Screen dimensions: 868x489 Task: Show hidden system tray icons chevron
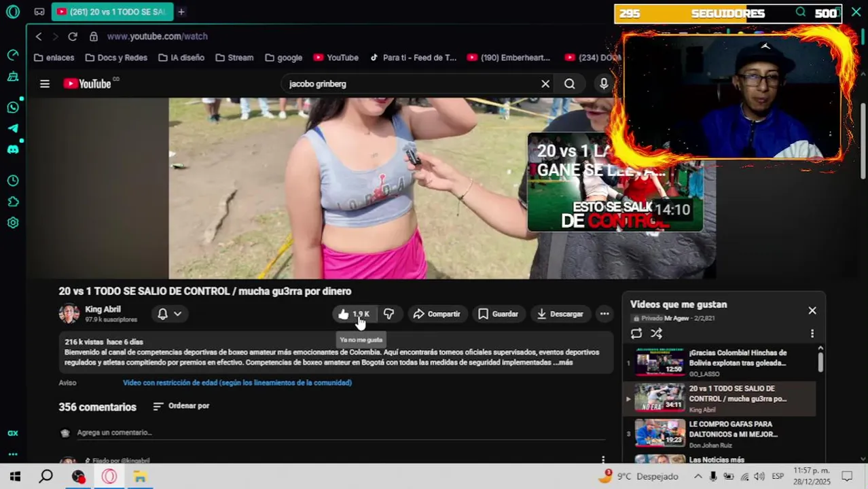pos(698,476)
